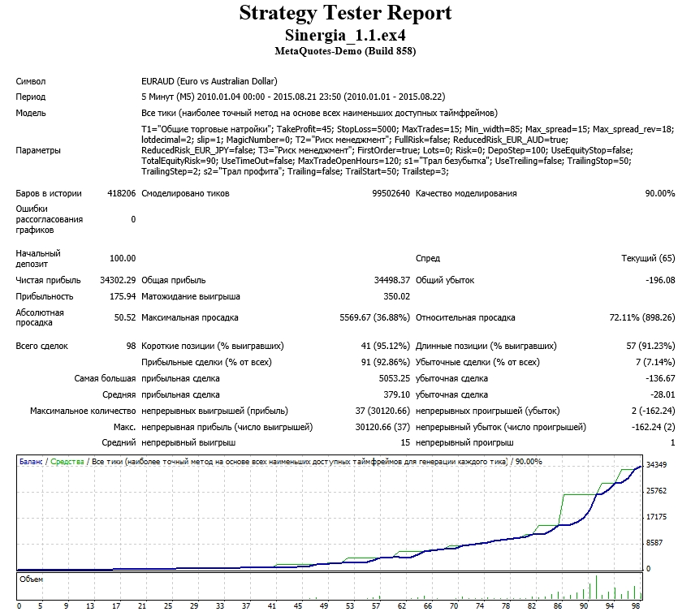Click maximal consecutive loss '-162.24 (2)'
Viewport: 691px width, 616px height.
point(653,428)
